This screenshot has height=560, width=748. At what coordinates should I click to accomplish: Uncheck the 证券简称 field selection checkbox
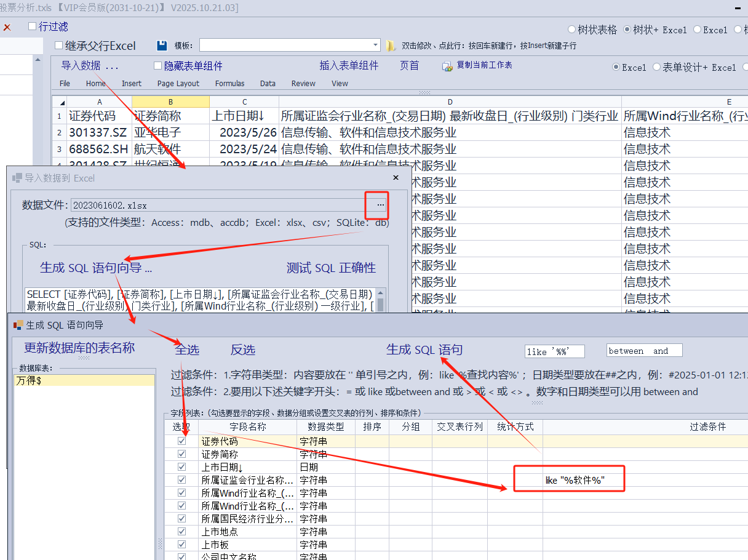[181, 454]
